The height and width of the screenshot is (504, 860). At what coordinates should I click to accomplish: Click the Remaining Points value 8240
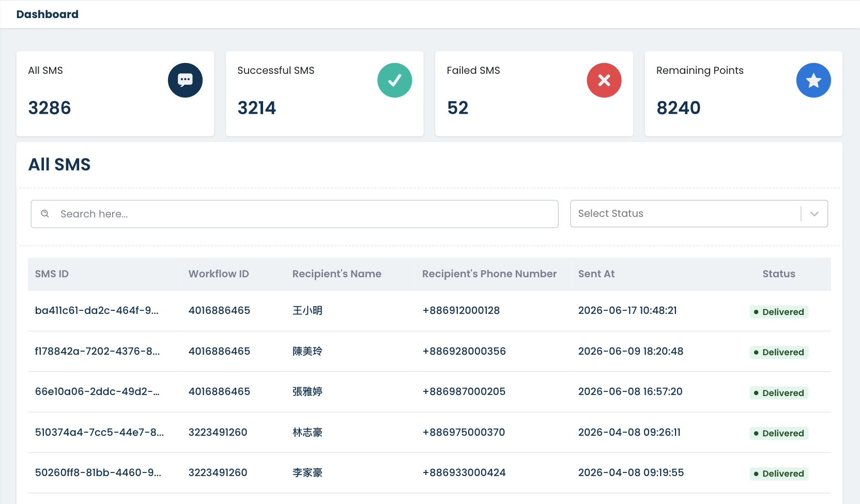tap(678, 108)
